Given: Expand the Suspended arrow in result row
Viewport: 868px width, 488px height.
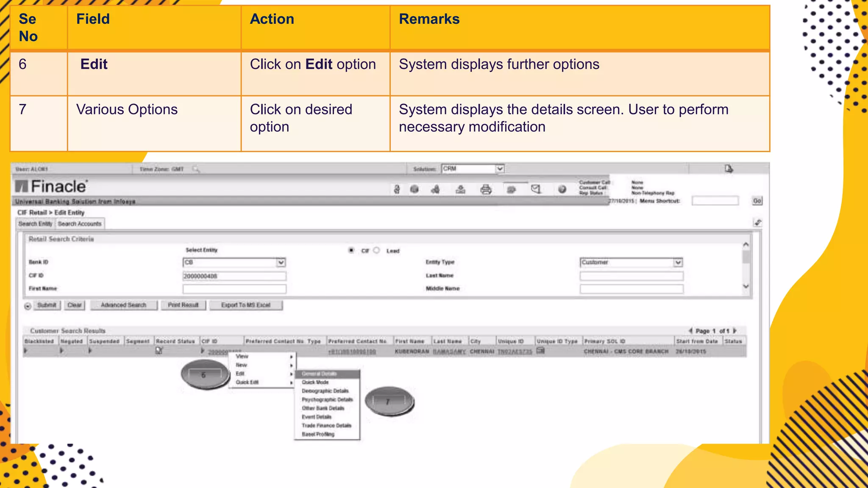Looking at the screenshot, I should [x=90, y=351].
